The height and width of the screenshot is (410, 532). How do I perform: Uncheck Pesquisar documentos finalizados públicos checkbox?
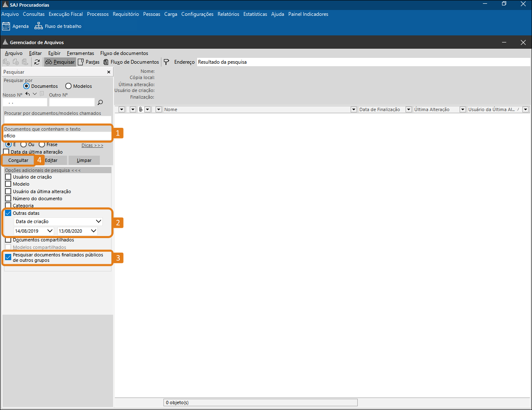[x=8, y=257]
